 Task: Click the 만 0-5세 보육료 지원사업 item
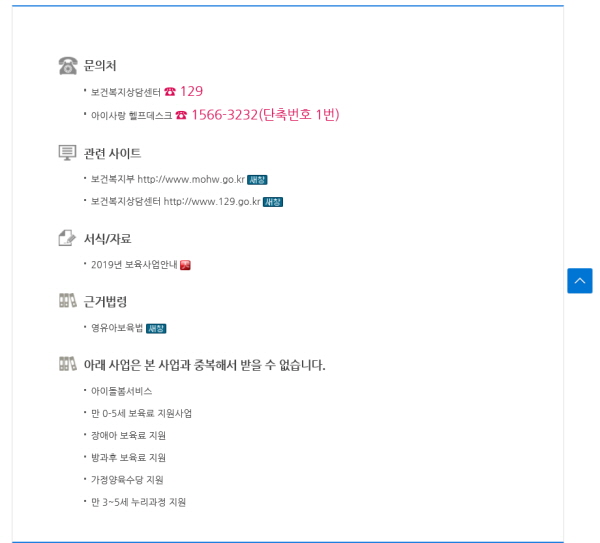[x=141, y=413]
